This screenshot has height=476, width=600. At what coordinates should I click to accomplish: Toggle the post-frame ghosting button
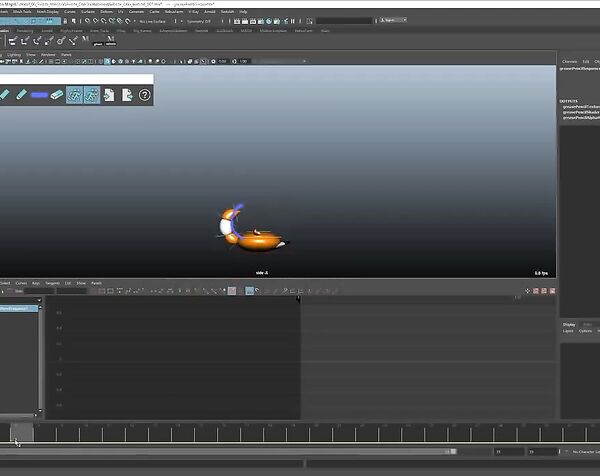(x=92, y=95)
